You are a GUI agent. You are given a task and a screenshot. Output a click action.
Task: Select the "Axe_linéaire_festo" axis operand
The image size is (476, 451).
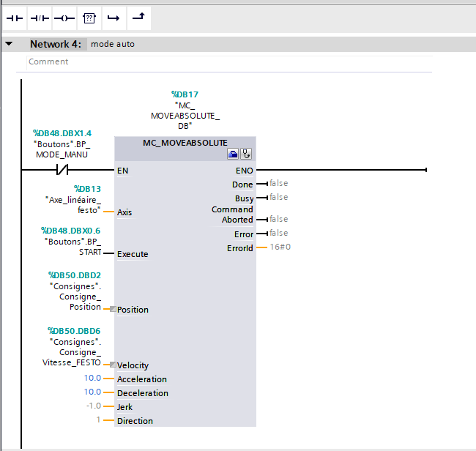point(72,205)
